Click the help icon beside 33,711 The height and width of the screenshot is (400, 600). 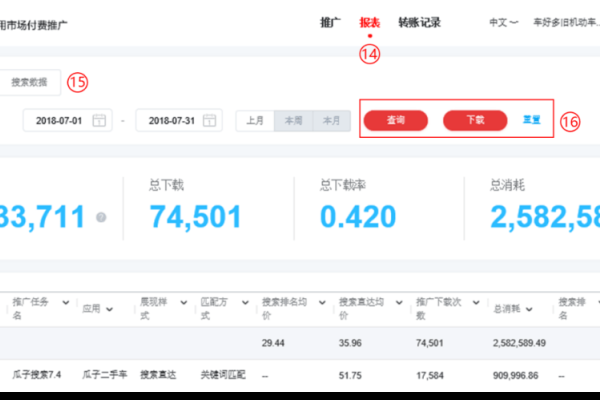click(101, 217)
